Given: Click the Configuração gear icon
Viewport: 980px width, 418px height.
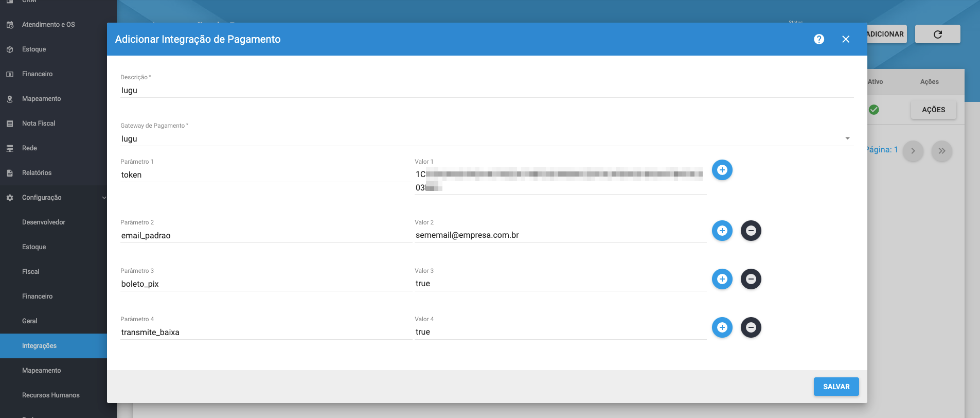Looking at the screenshot, I should pos(10,198).
